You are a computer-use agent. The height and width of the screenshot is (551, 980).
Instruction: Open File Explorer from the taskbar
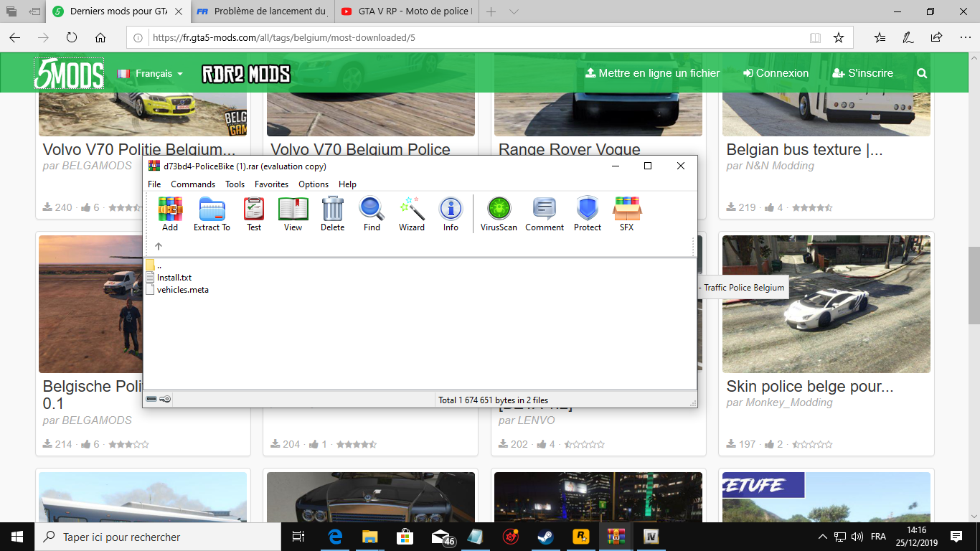(369, 537)
